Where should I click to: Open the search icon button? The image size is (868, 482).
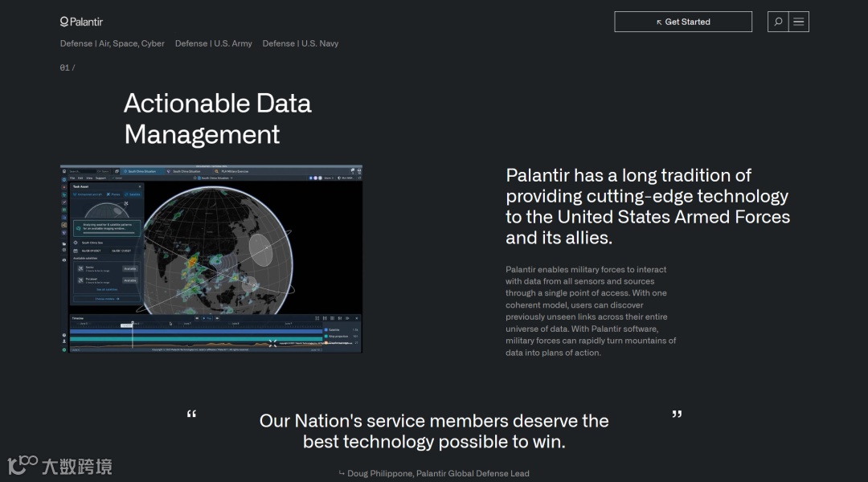tap(778, 22)
